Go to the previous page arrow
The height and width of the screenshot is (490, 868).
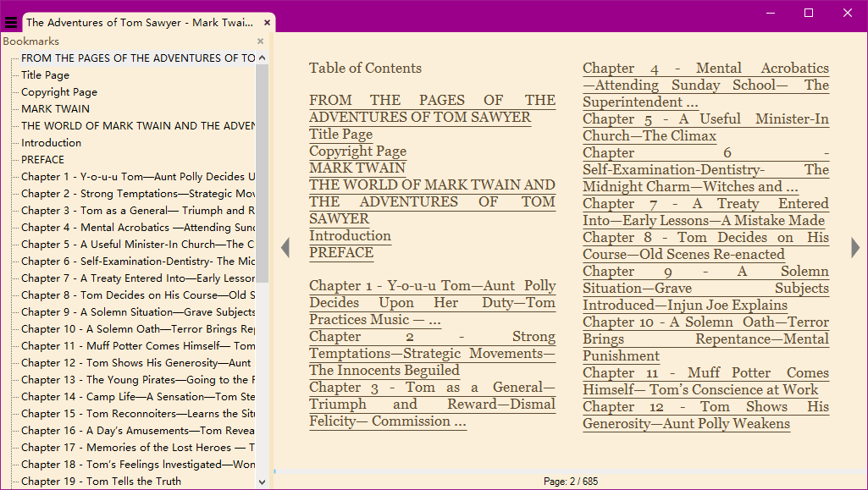285,248
